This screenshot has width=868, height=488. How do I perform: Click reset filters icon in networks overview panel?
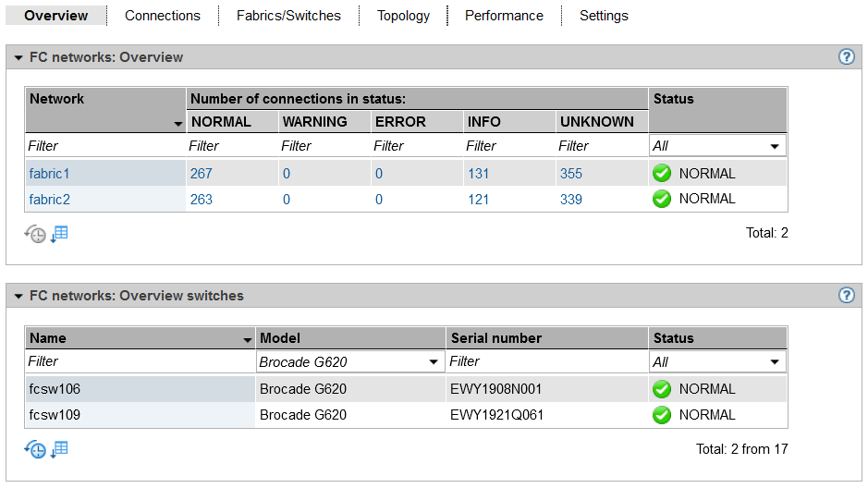34,234
